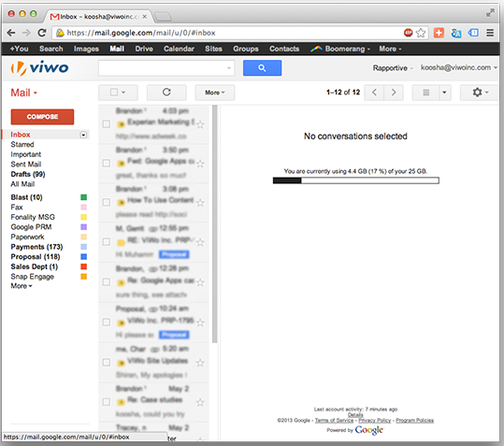The width and height of the screenshot is (504, 446).
Task: Open the split pane mode dropdown arrow
Action: pyautogui.click(x=444, y=93)
